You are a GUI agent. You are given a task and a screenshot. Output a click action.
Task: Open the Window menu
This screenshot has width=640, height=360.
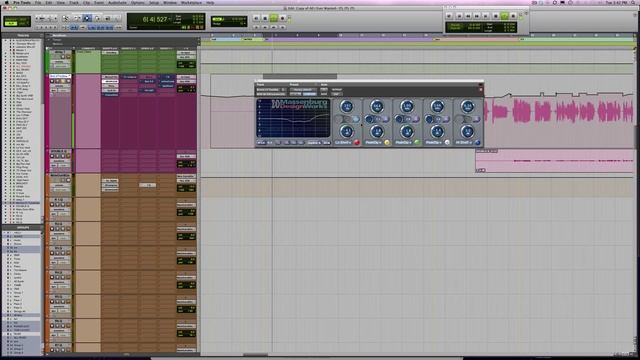pos(170,2)
